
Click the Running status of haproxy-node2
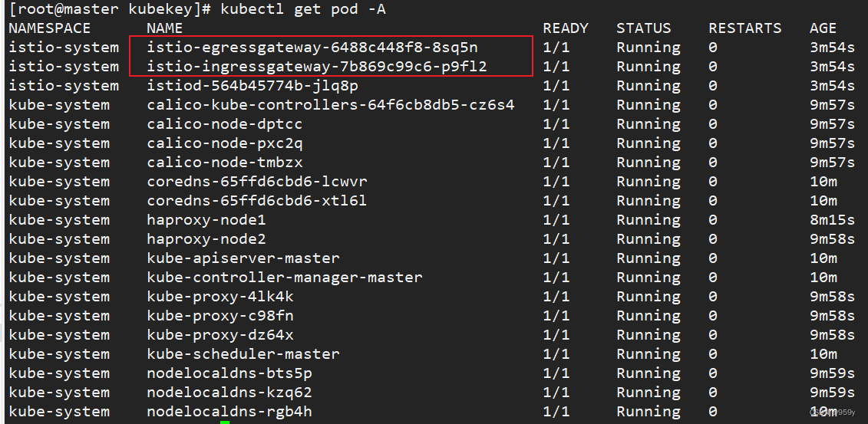(x=649, y=238)
